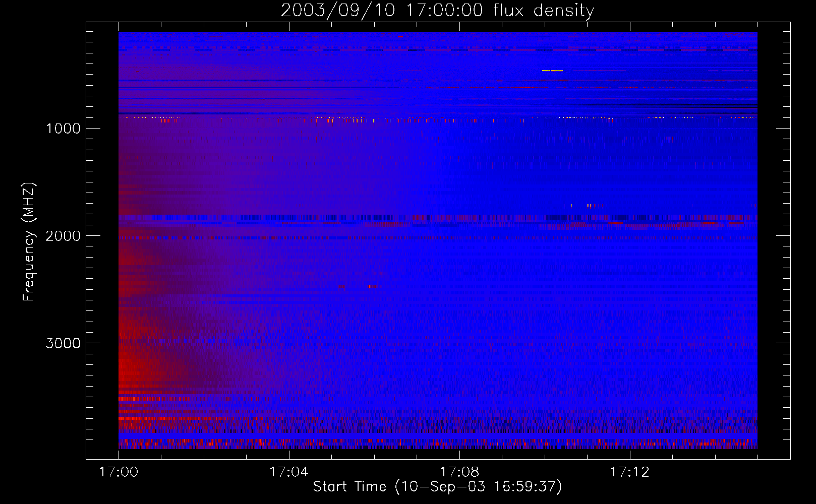The image size is (816, 504).
Task: Click the 17:08 time tick label
Action: [459, 472]
